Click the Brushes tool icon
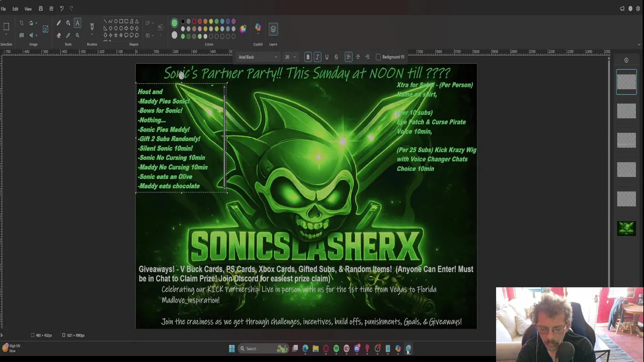Image resolution: width=644 pixels, height=362 pixels. 92,26
